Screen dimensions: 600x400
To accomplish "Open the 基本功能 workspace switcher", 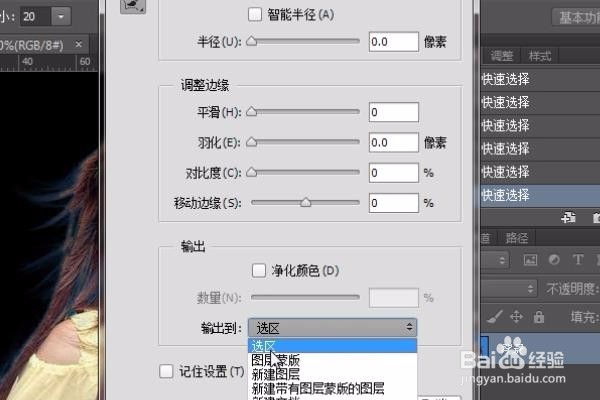I will pyautogui.click(x=576, y=18).
